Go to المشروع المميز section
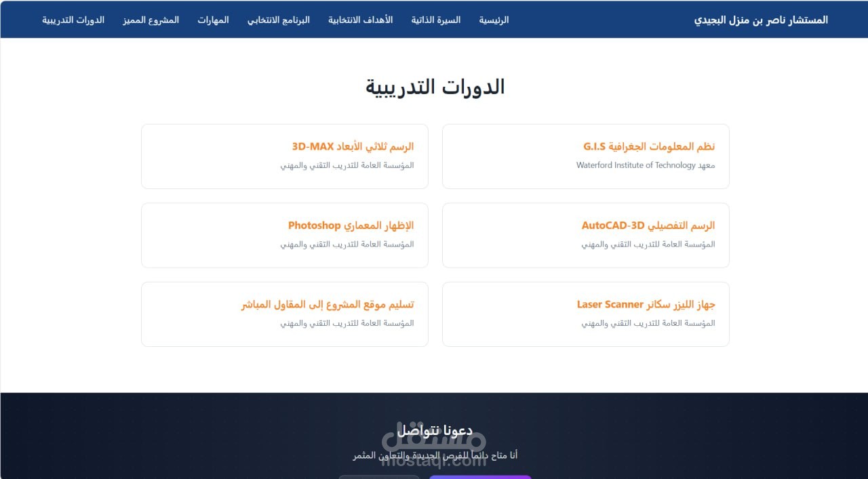Viewport: 868px width, 479px height. click(x=151, y=20)
